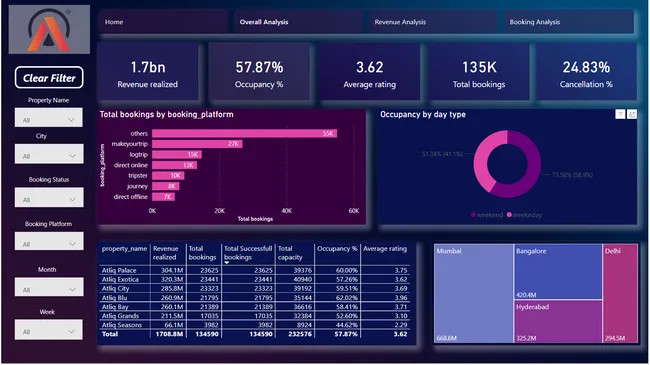
Task: Select the Hyderabad treemap tile
Action: point(558,321)
